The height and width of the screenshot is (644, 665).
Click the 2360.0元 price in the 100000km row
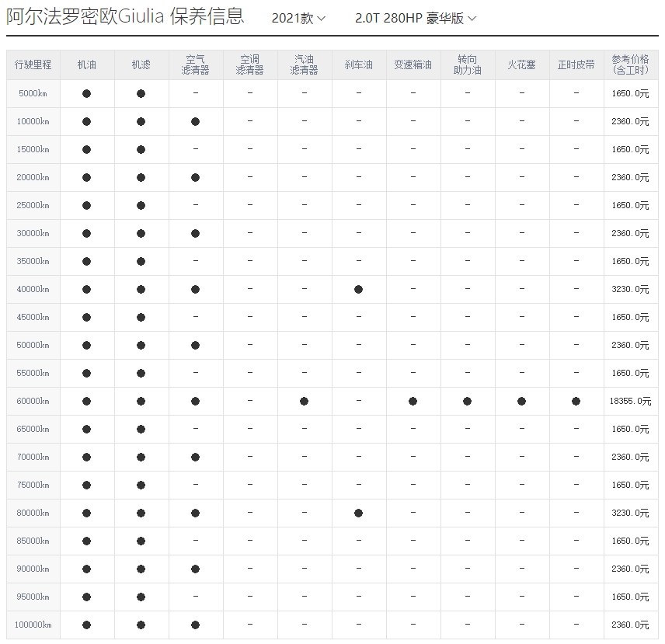(630, 625)
